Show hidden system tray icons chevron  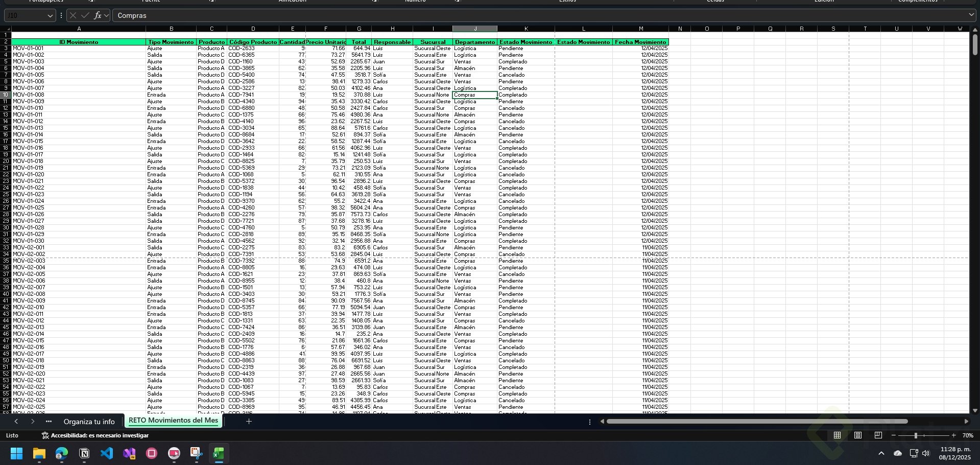coord(881,453)
